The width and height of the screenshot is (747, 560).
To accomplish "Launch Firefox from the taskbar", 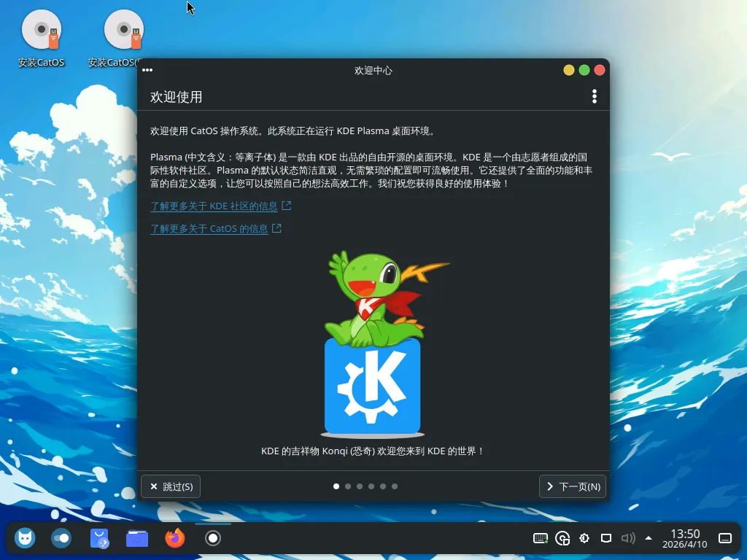I will [x=175, y=539].
